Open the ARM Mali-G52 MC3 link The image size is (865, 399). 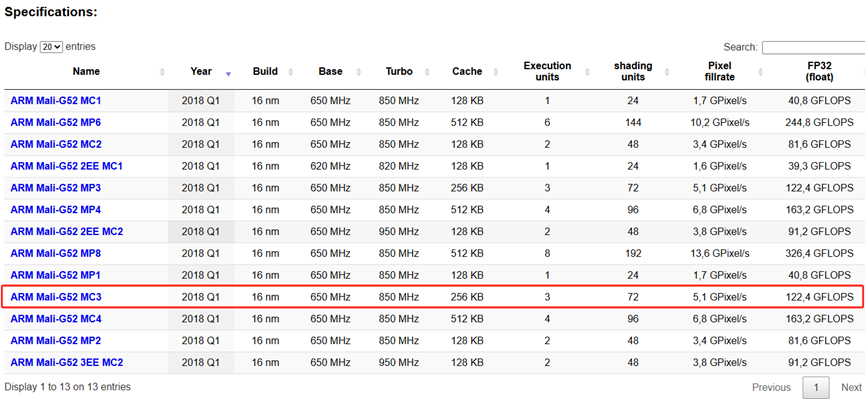[56, 297]
